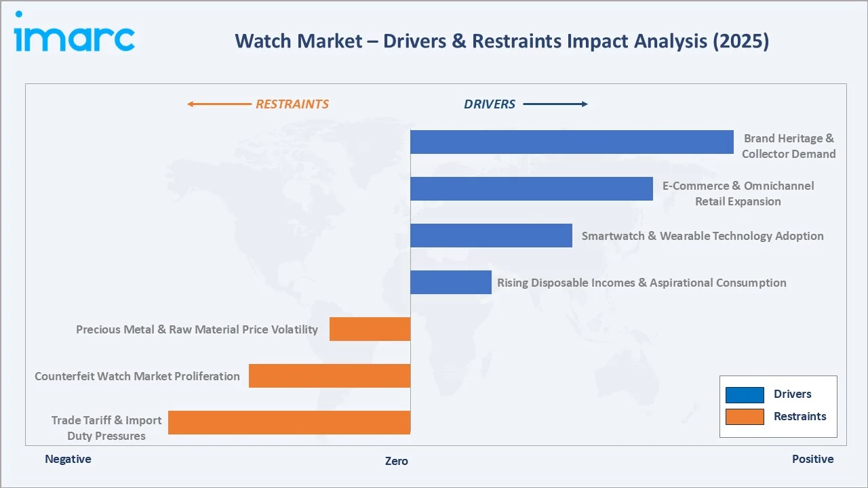Screen dimensions: 868x488
Task: Click the blue Drivers legend swatch
Action: coord(745,394)
